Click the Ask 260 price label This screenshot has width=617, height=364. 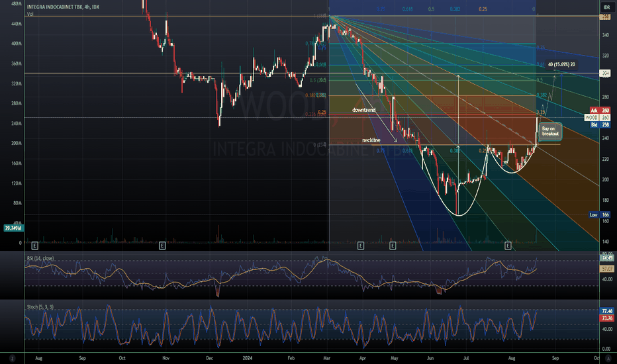[600, 111]
